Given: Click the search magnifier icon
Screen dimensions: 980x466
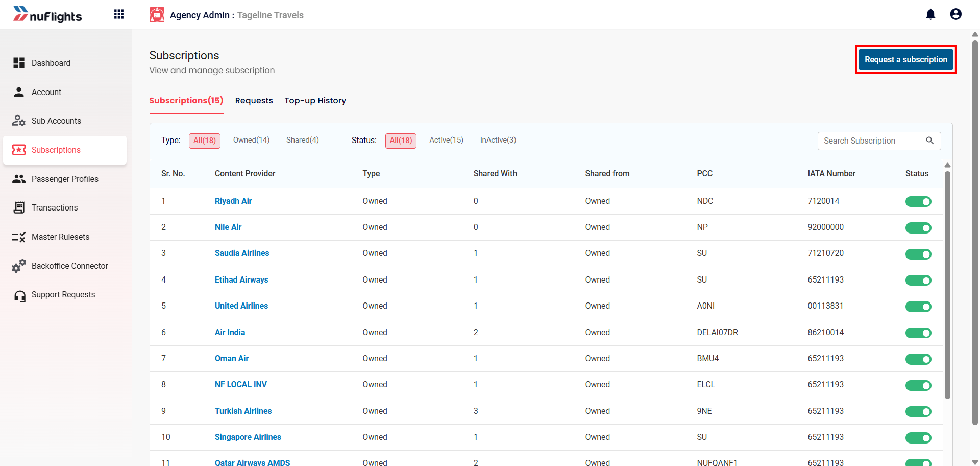Looking at the screenshot, I should (930, 141).
